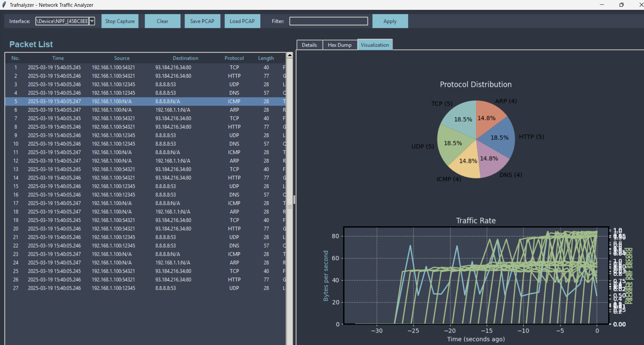The width and height of the screenshot is (644, 345).
Task: Load a PCAP file
Action: point(242,21)
